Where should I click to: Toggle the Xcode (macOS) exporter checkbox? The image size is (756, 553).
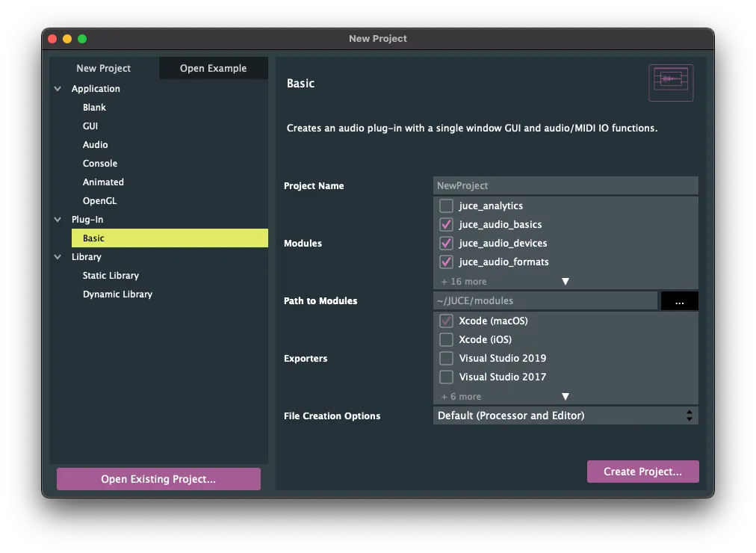[446, 321]
